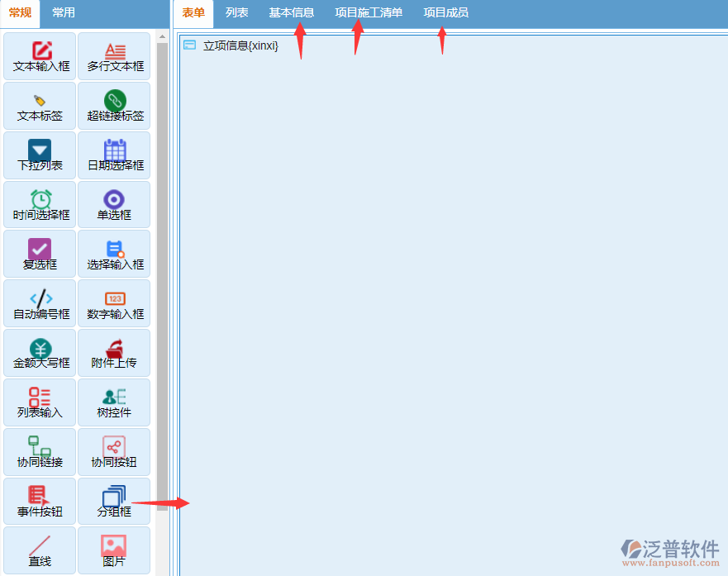Switch to the 常用 palette tab
728x576 pixels.
click(x=64, y=13)
